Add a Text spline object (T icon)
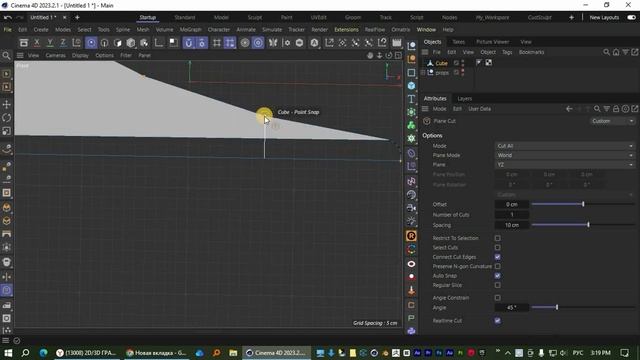 point(411,99)
